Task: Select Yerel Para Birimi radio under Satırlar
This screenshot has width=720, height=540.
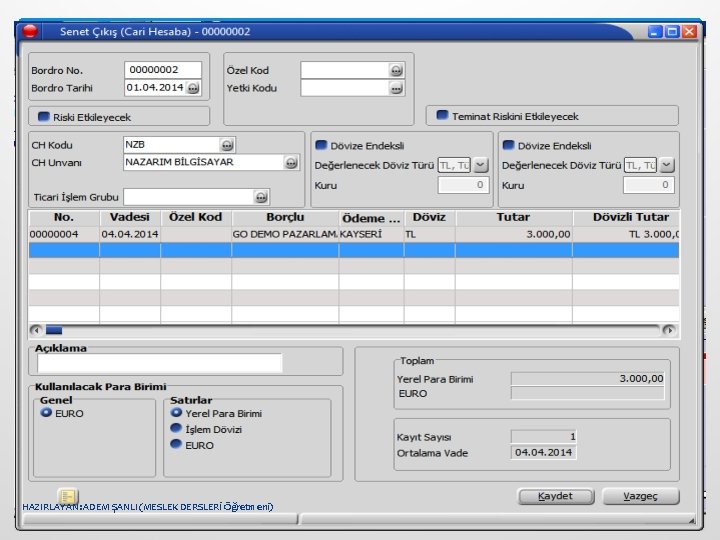Action: pyautogui.click(x=176, y=412)
